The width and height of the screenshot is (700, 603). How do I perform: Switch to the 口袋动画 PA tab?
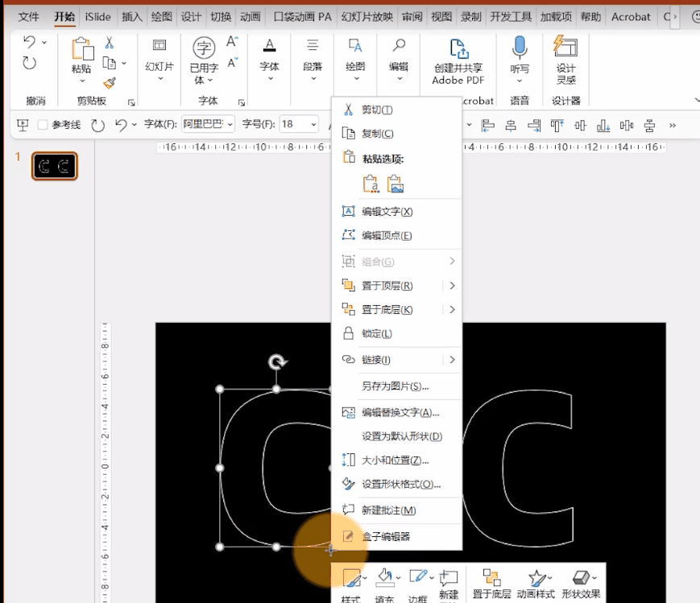pyautogui.click(x=302, y=17)
